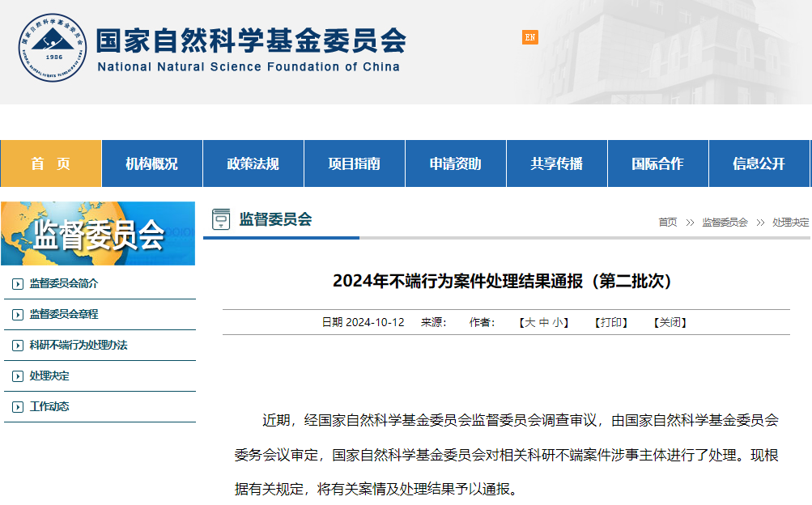The height and width of the screenshot is (505, 812).
Task: Set font size to 小
Action: [x=558, y=322]
